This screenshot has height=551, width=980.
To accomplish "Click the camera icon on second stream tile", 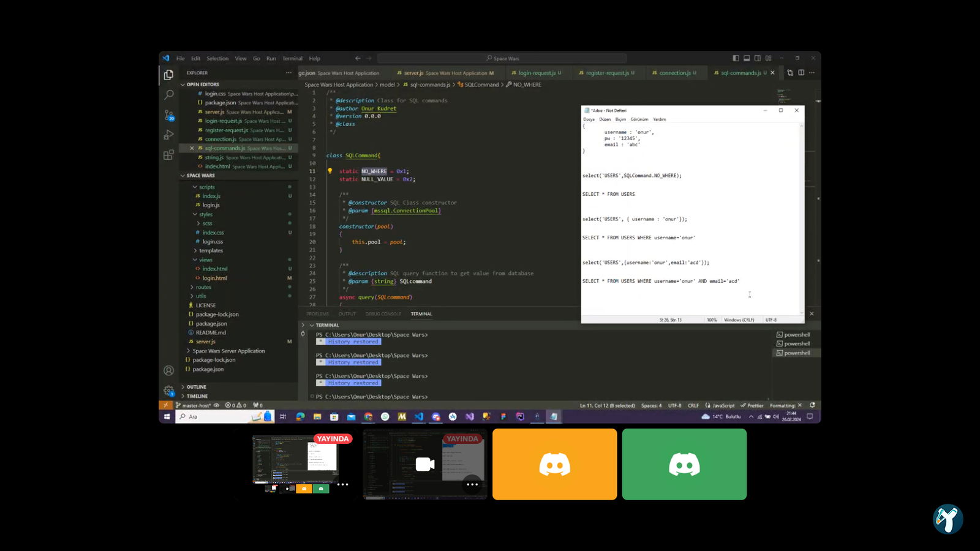I will (x=425, y=464).
